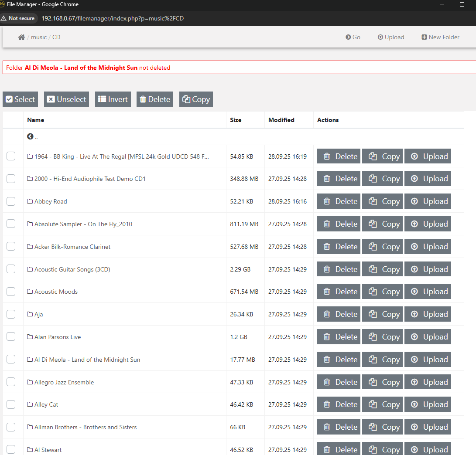
Task: Go up using the parent directory arrow
Action: 30,136
